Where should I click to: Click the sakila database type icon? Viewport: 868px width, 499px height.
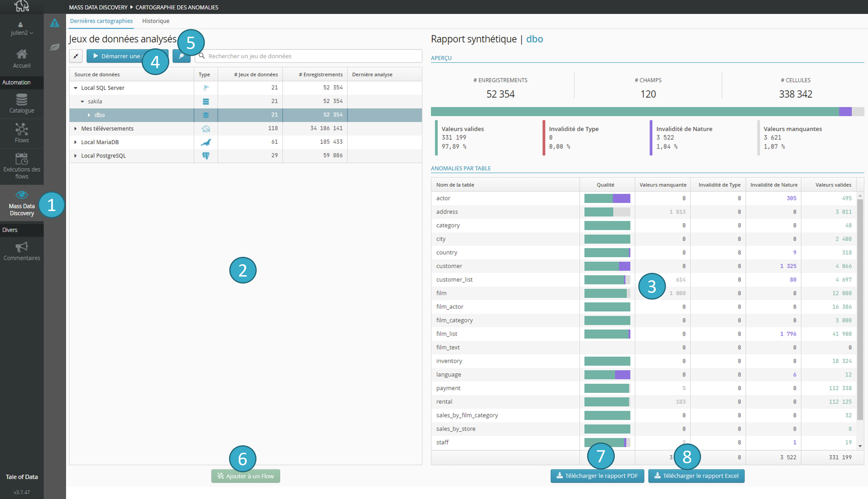click(x=206, y=101)
